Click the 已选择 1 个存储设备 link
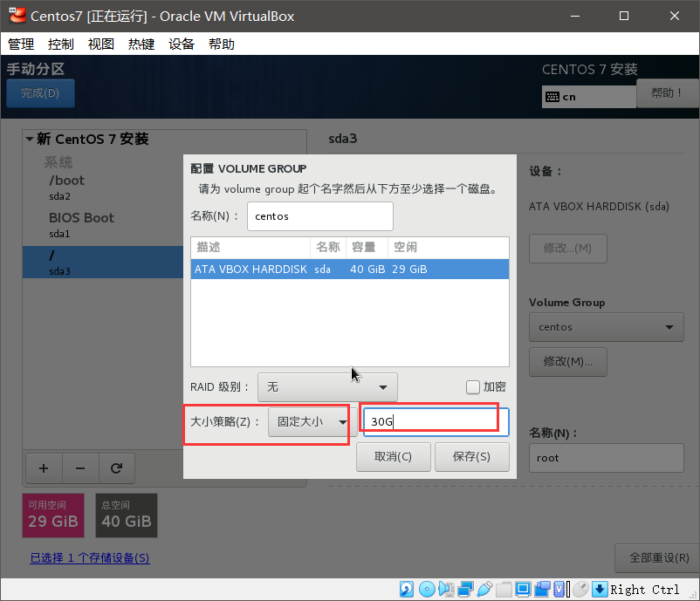 click(89, 557)
